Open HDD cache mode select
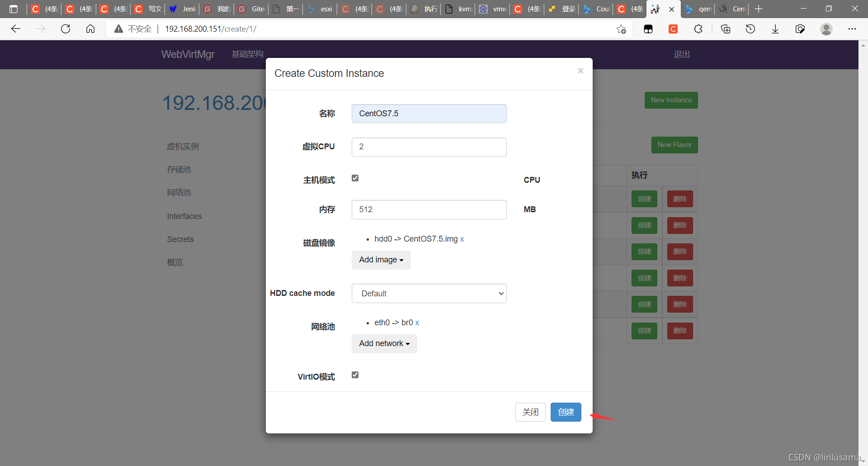Image resolution: width=868 pixels, height=466 pixels. click(429, 294)
